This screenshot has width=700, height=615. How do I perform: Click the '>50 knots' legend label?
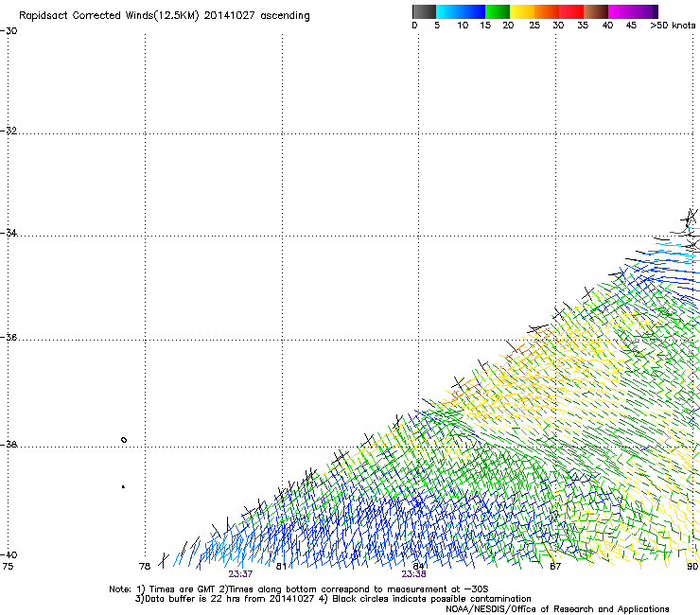click(x=673, y=26)
